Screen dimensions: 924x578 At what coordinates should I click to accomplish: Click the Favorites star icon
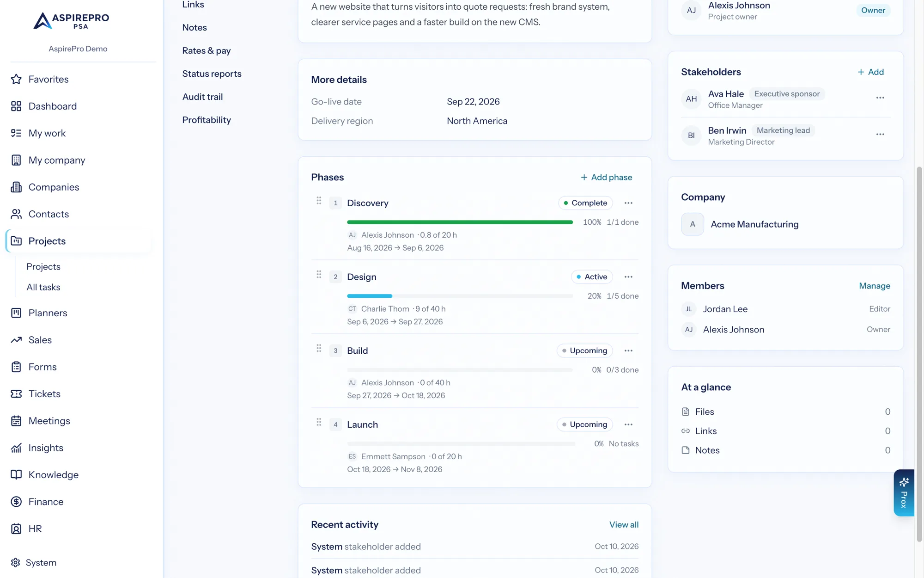pos(16,79)
